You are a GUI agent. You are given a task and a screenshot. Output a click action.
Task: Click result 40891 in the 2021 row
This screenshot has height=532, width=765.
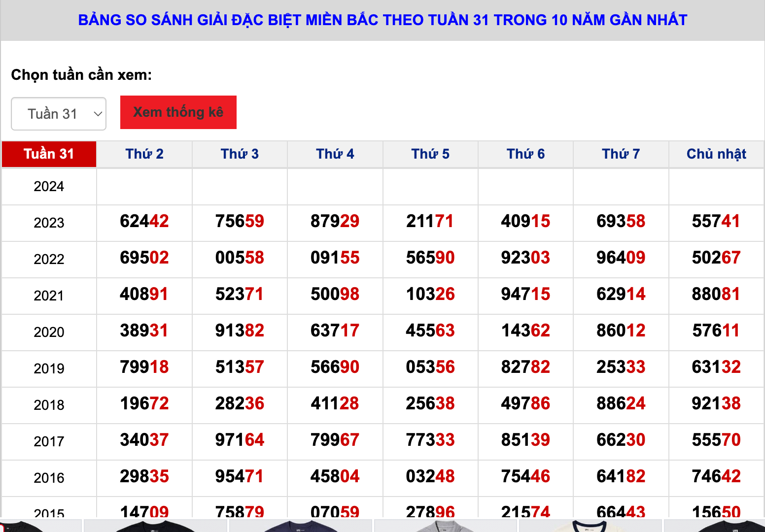point(144,294)
